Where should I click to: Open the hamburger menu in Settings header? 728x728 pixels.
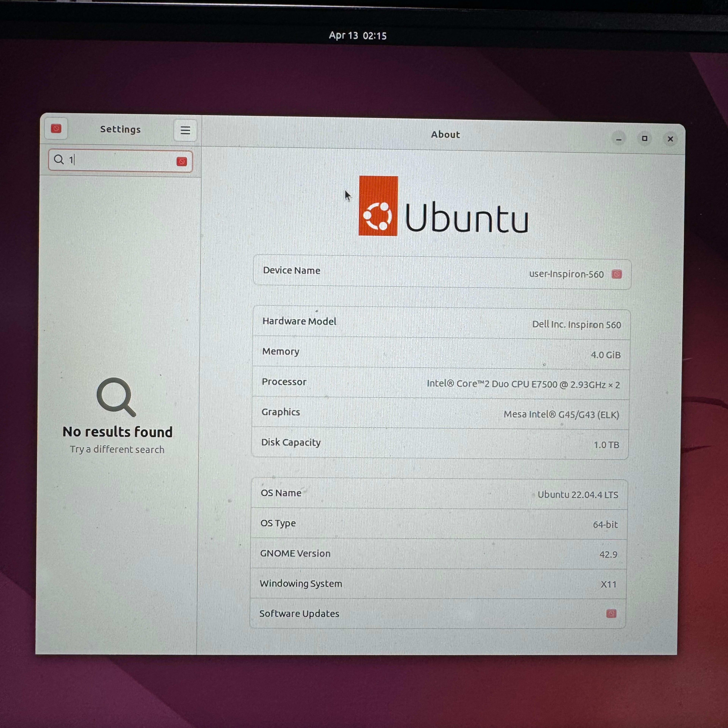[x=185, y=130]
